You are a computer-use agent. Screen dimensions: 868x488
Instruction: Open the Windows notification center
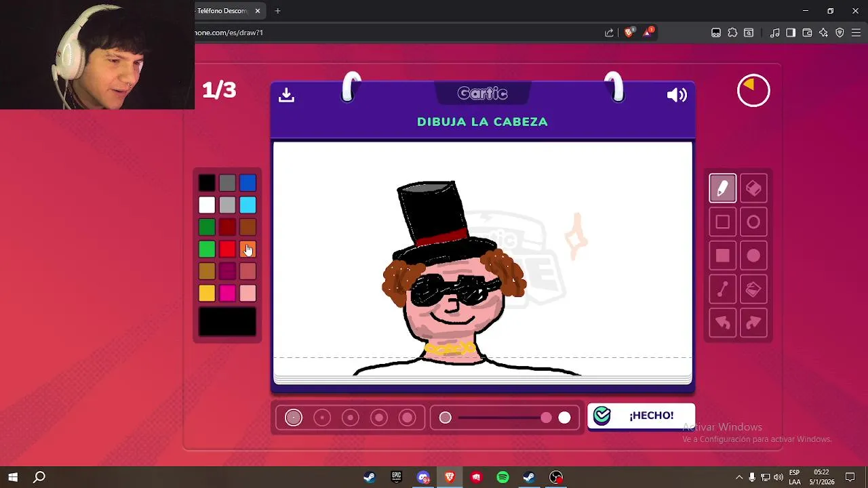click(850, 477)
